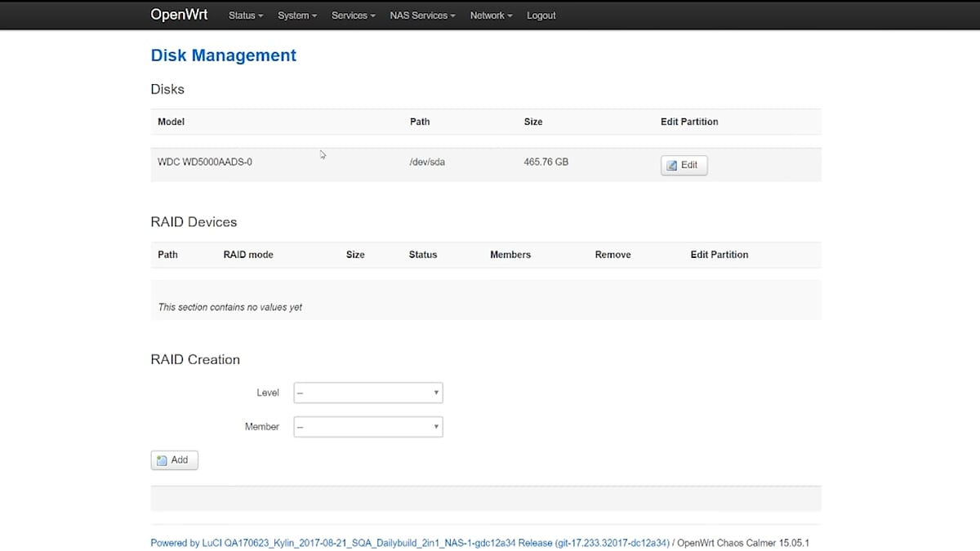This screenshot has height=551, width=980.
Task: Click the 'This section contains no values yet' text
Action: point(229,307)
